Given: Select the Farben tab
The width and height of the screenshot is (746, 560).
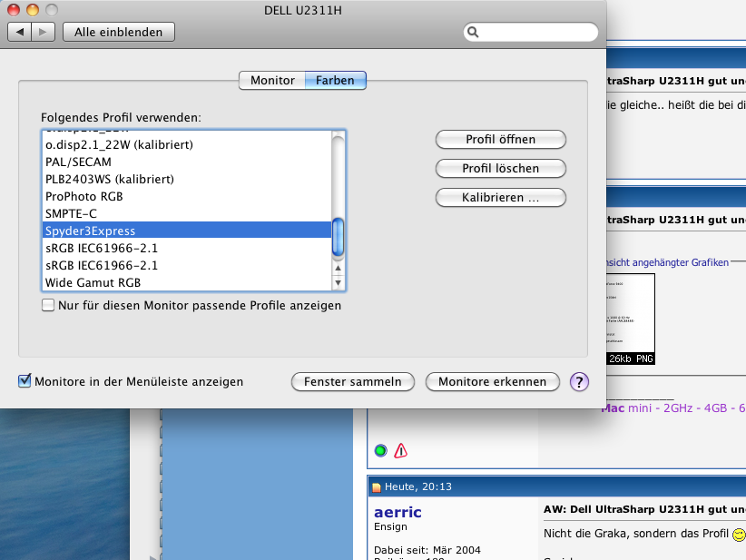Looking at the screenshot, I should pos(336,80).
